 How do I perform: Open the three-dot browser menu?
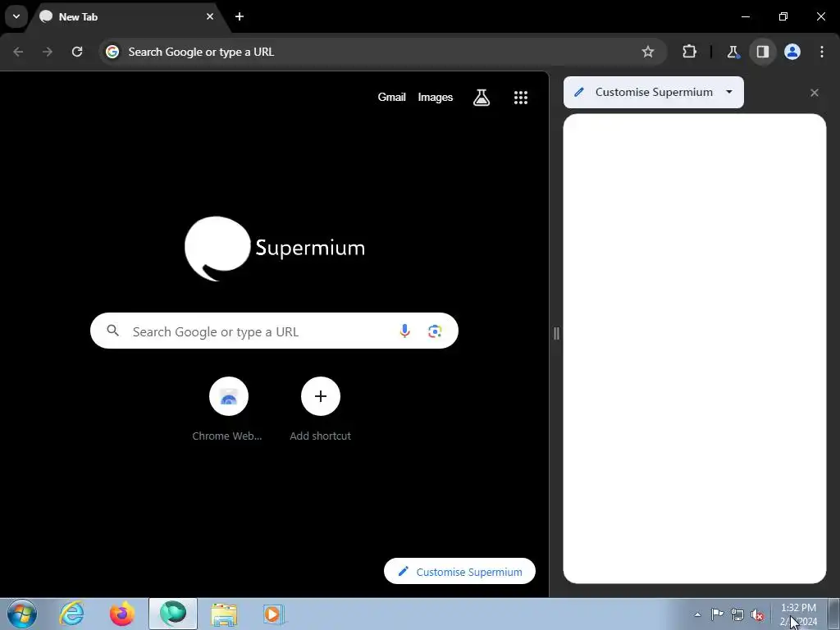822,52
